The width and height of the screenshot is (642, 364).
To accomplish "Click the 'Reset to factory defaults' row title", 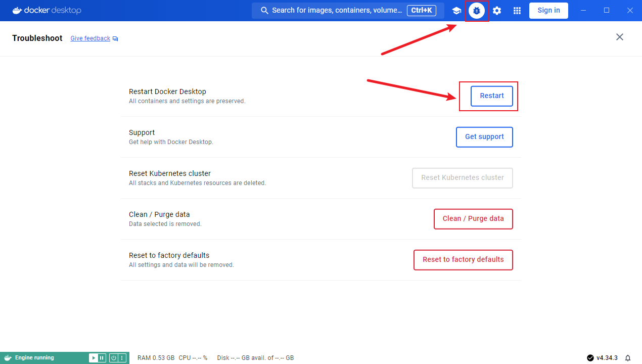I will (x=169, y=255).
